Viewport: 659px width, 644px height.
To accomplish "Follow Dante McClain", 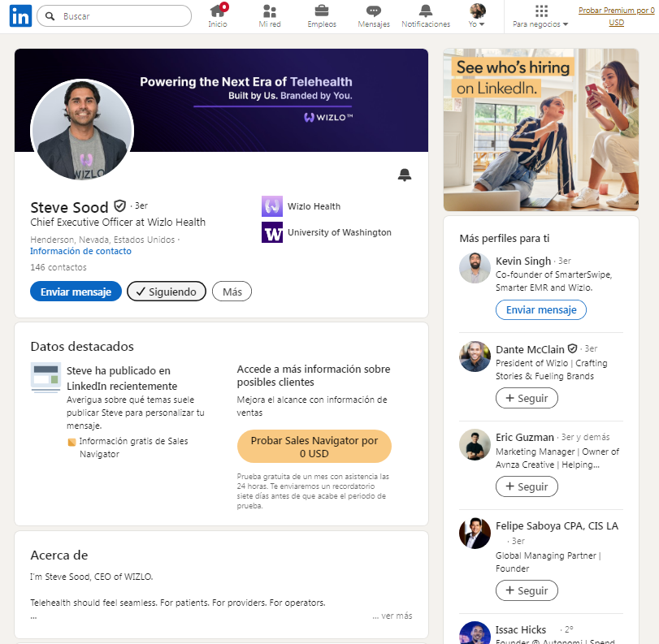I will [527, 398].
